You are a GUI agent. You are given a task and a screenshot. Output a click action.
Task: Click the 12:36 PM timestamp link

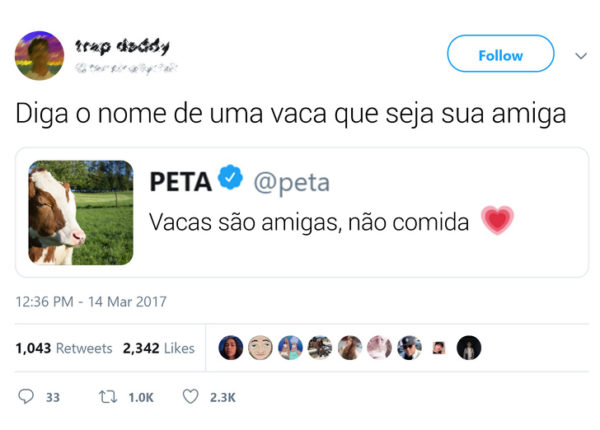pyautogui.click(x=91, y=302)
